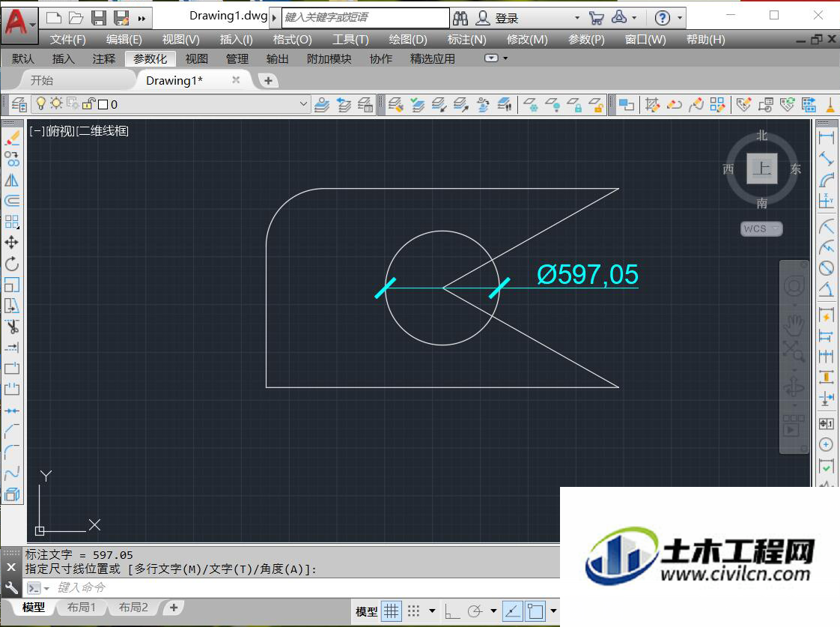The image size is (840, 627).
Task: Select the Rotate tool
Action: coord(12,263)
